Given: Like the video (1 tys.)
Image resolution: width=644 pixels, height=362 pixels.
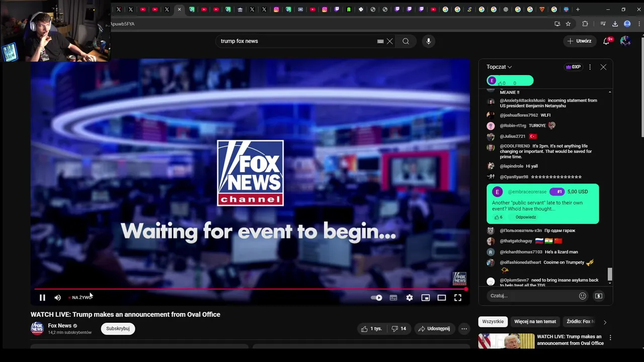Looking at the screenshot, I should (371, 329).
